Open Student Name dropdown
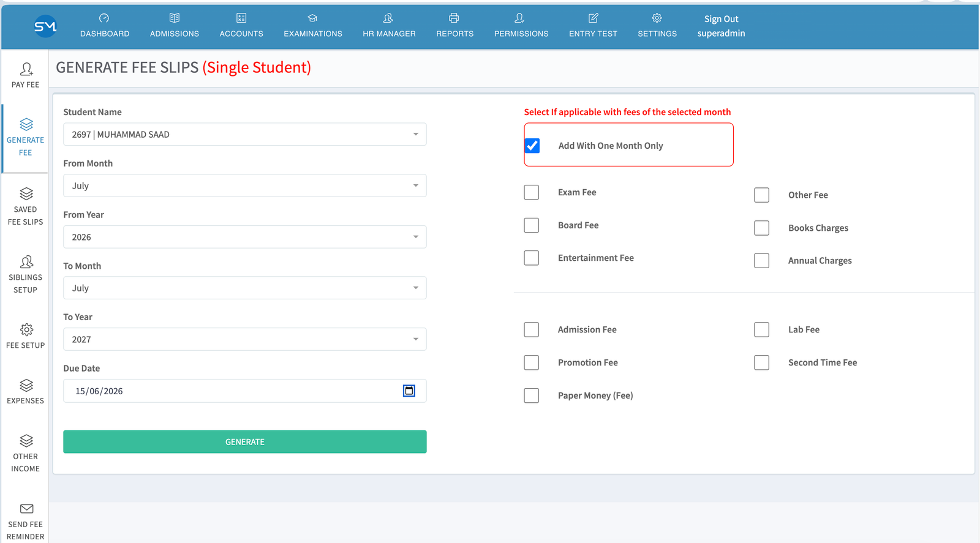The height and width of the screenshot is (543, 980). click(x=245, y=134)
